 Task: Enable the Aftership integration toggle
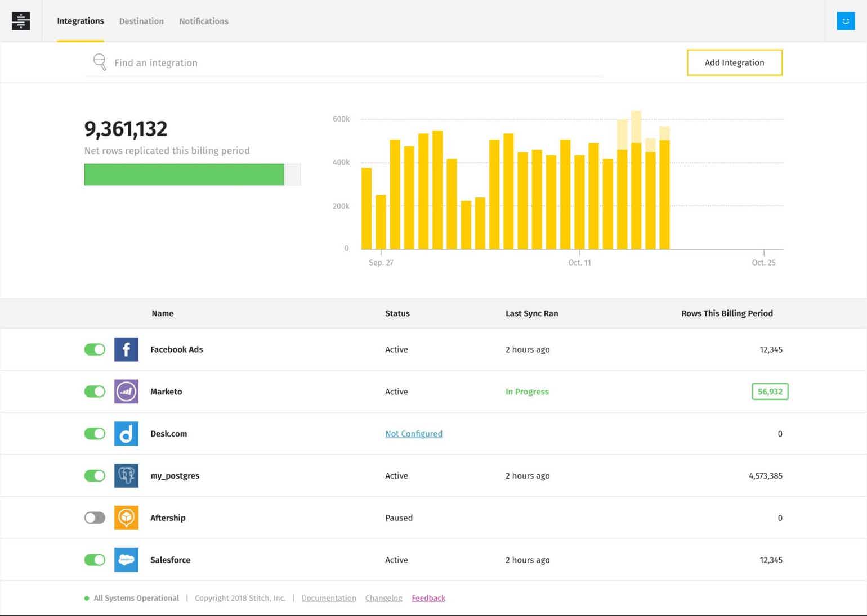tap(94, 518)
